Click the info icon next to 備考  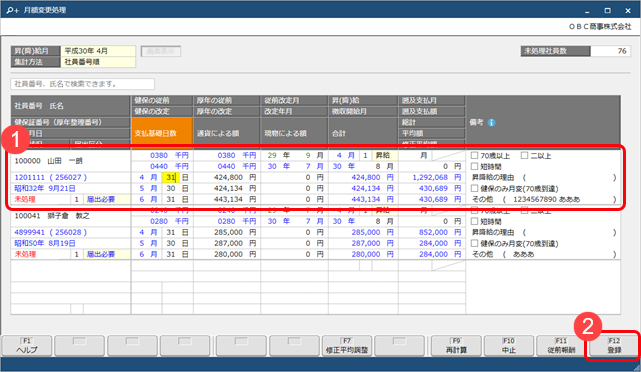(x=491, y=123)
